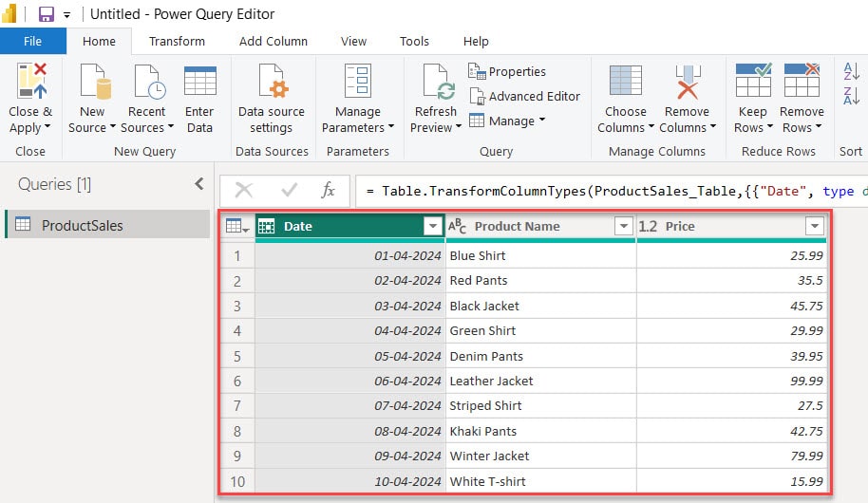This screenshot has width=868, height=503.
Task: Open Price column filter dropdown
Action: coord(814,226)
